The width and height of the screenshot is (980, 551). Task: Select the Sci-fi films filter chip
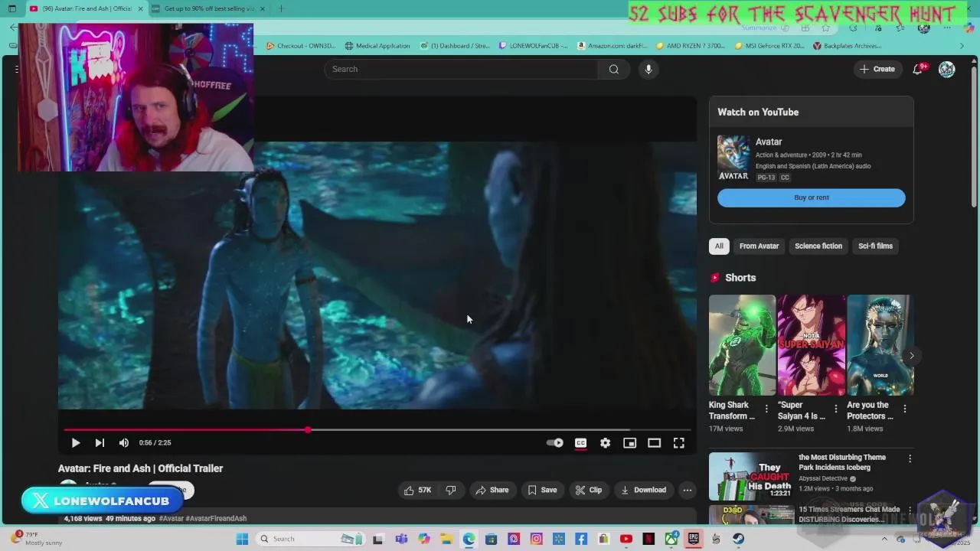(x=875, y=246)
